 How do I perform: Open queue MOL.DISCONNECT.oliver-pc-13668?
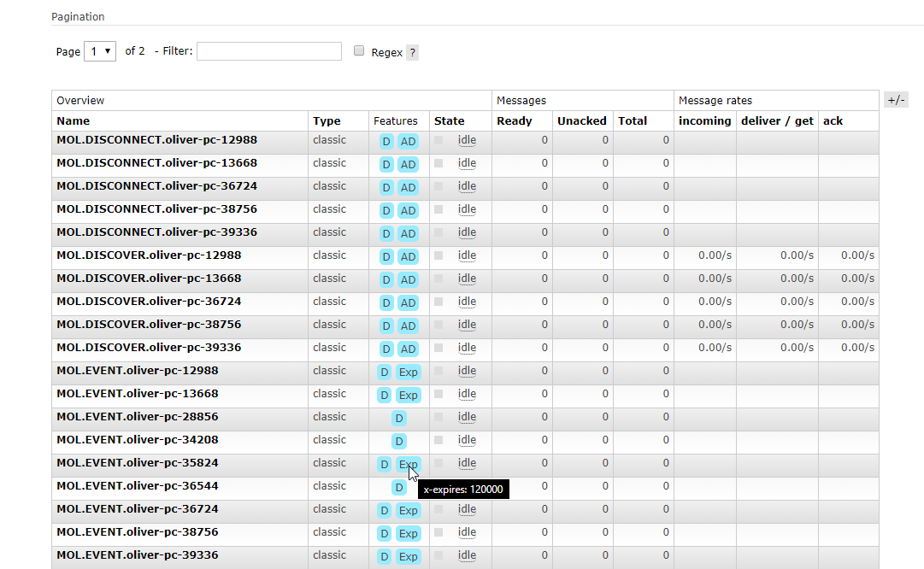point(156,163)
